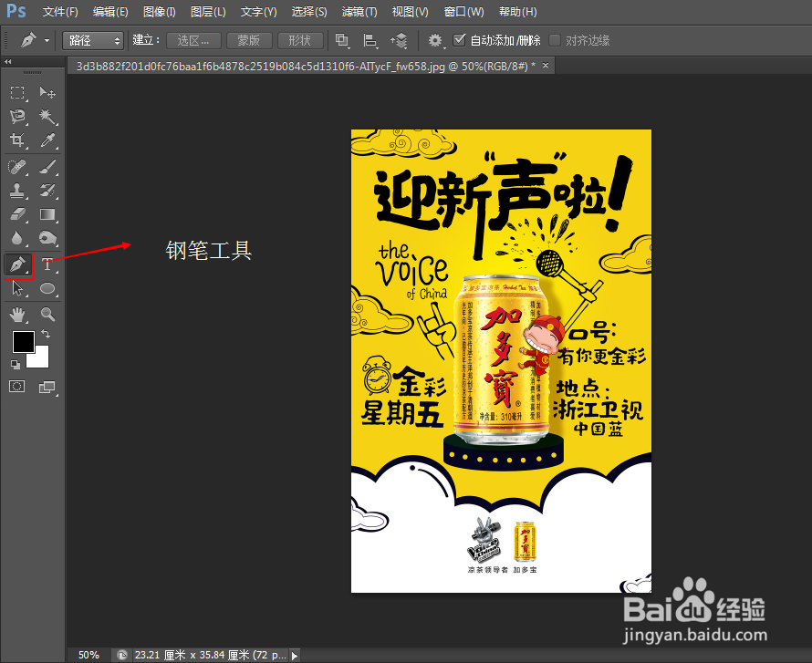Screen dimensions: 812x663
Task: Open the 图层(L) menu
Action: tap(208, 11)
